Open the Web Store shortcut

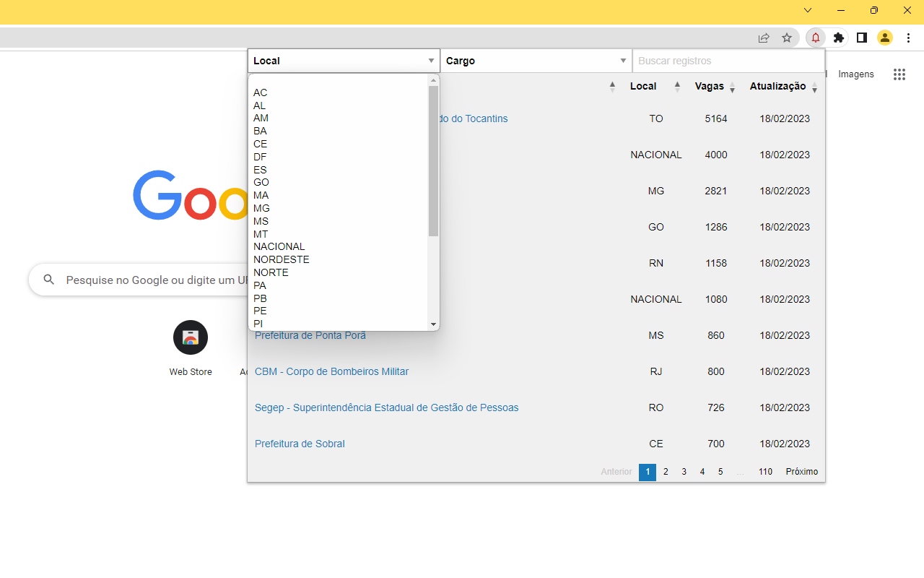(190, 337)
